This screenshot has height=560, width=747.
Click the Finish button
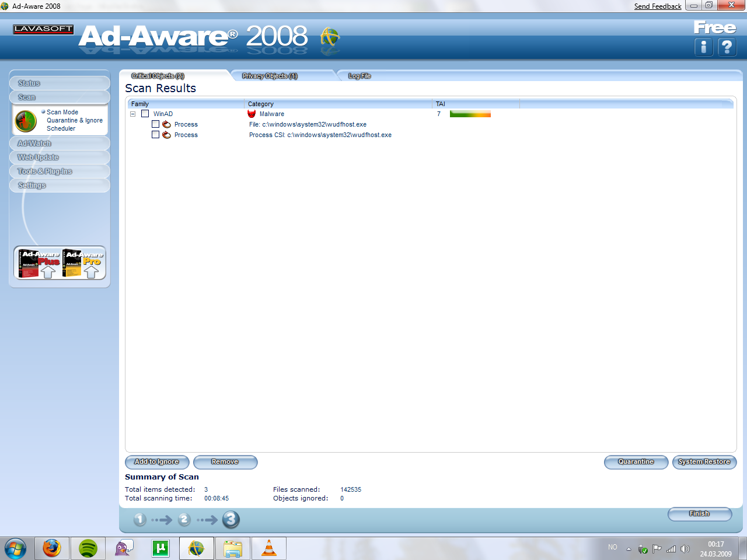(x=700, y=514)
